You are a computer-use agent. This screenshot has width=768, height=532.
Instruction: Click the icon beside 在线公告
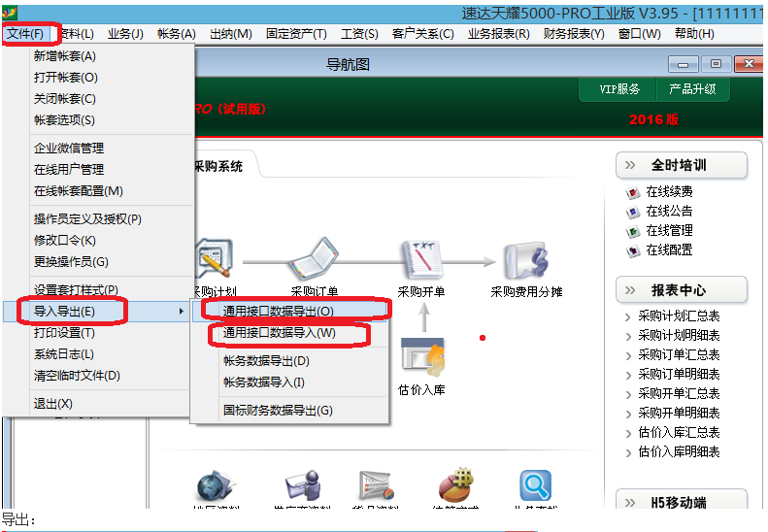point(633,212)
